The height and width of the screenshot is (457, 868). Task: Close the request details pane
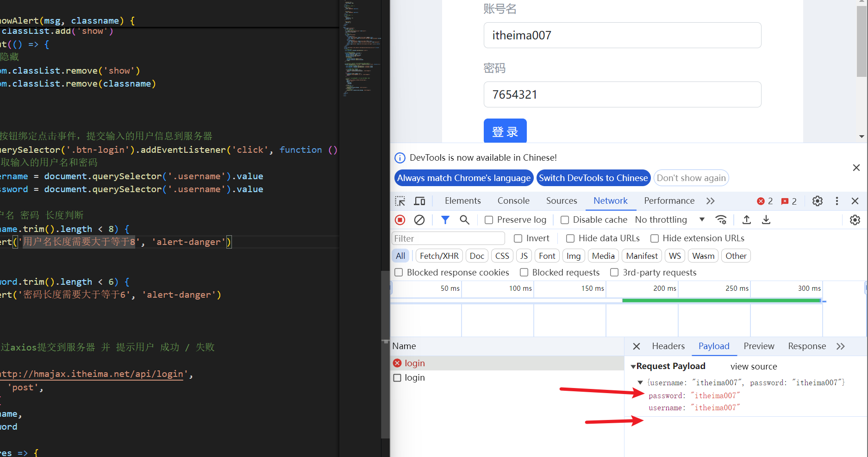coord(637,346)
